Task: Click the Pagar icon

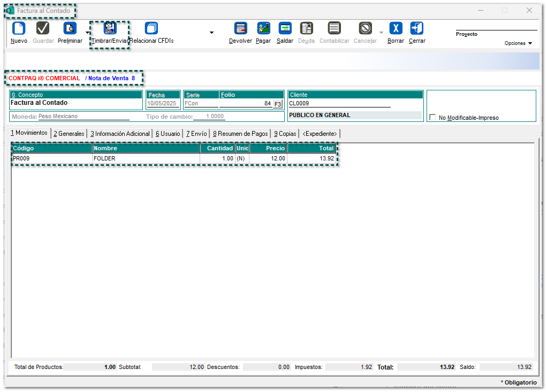Action: point(263,29)
